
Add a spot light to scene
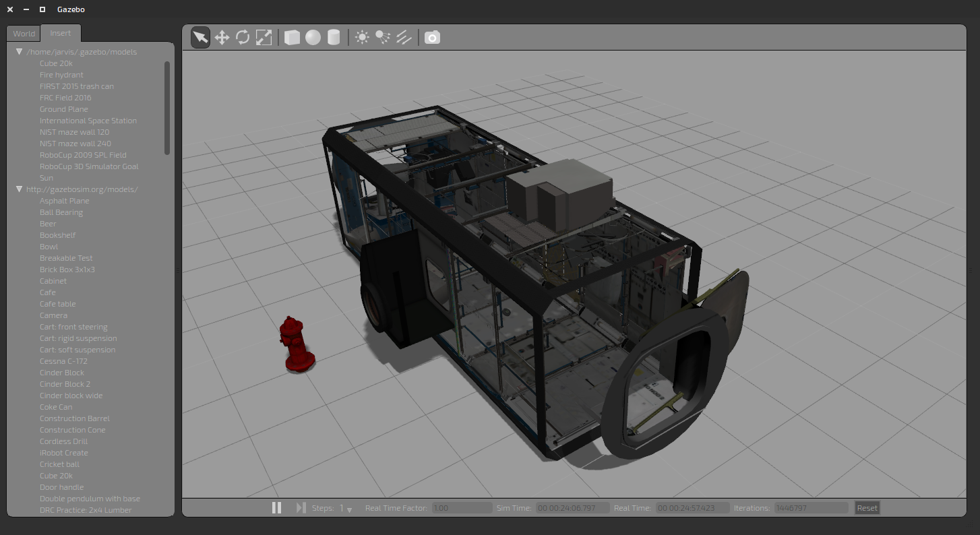coord(383,38)
